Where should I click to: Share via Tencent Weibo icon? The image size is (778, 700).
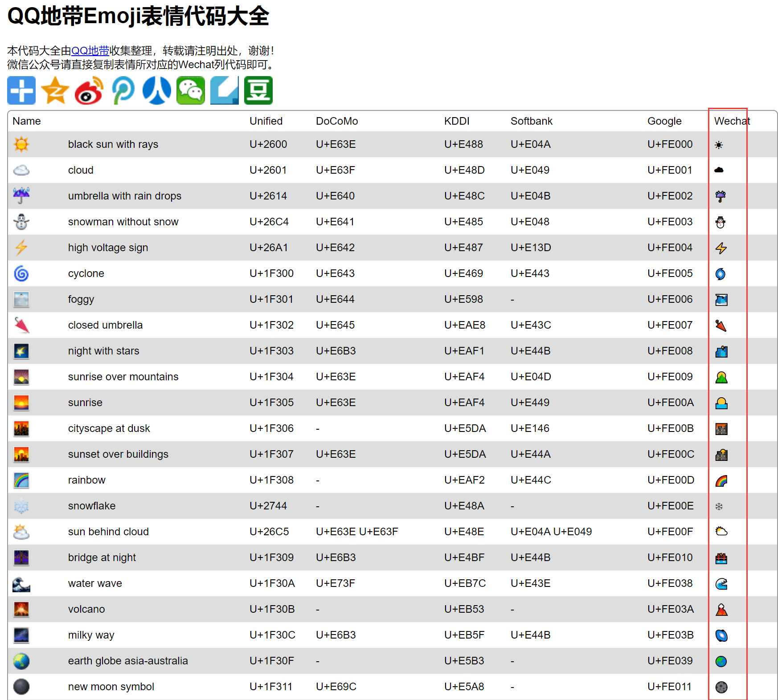click(x=123, y=90)
